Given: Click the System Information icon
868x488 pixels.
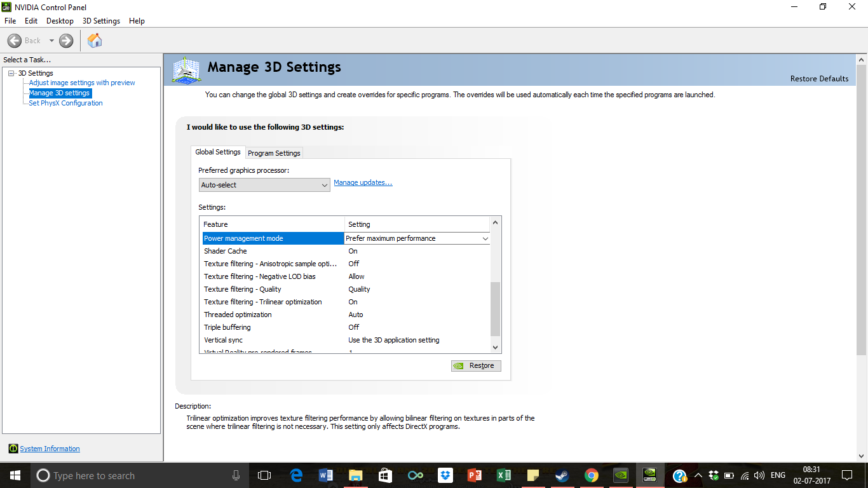Looking at the screenshot, I should [13, 449].
